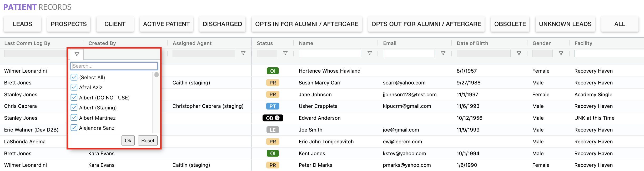Viewport: 644px width, 171px height.
Task: Click the info icon on the OB status badge
Action: click(277, 118)
